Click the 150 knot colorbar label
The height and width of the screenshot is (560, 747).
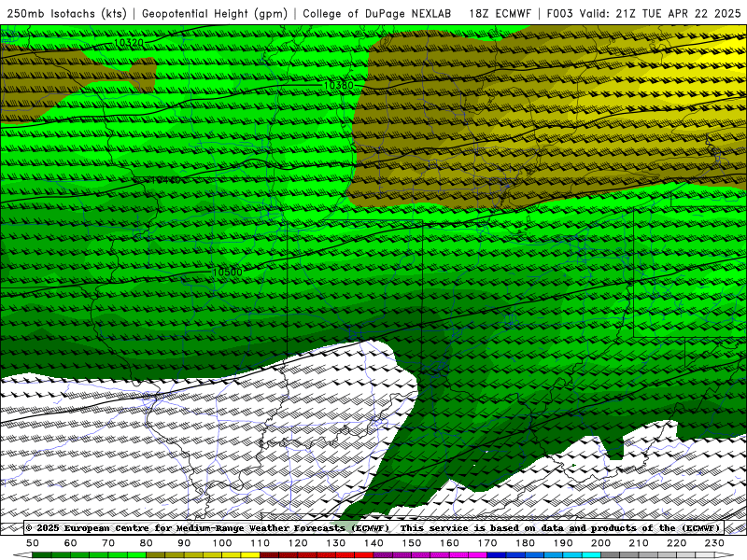click(x=412, y=543)
